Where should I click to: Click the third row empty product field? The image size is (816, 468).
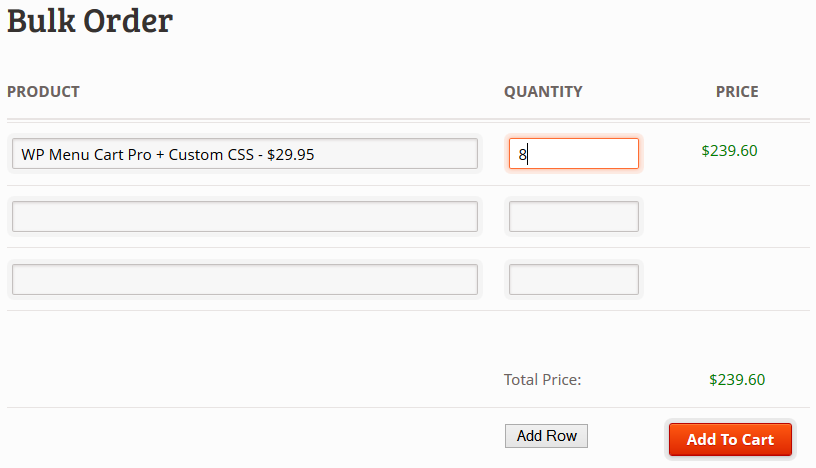[x=245, y=280]
